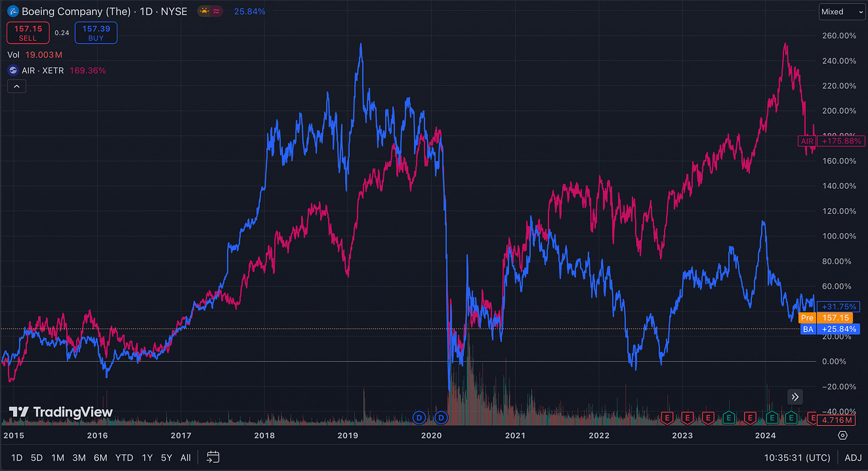Click the pink wavy data-status icon
Viewport: 868px width, 471px height.
point(216,11)
